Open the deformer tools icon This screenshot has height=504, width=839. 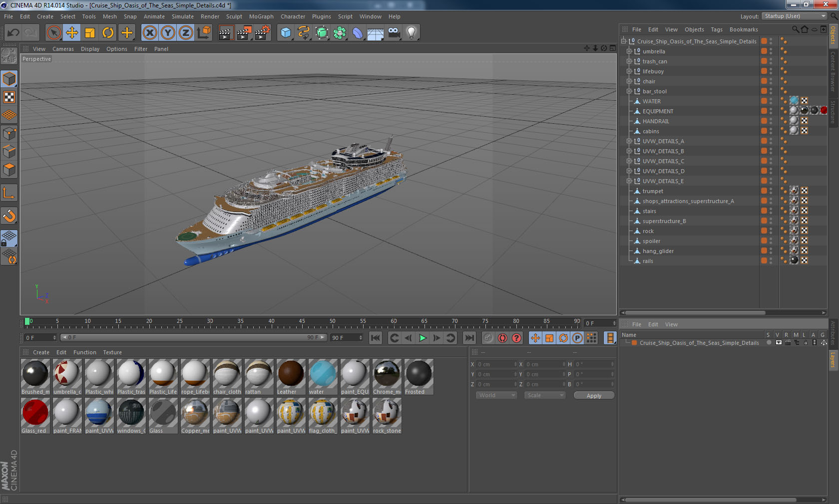click(358, 33)
